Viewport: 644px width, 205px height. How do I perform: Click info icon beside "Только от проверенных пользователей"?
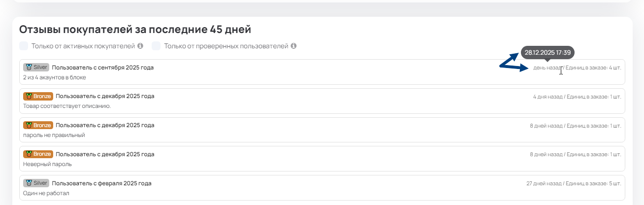pyautogui.click(x=293, y=46)
